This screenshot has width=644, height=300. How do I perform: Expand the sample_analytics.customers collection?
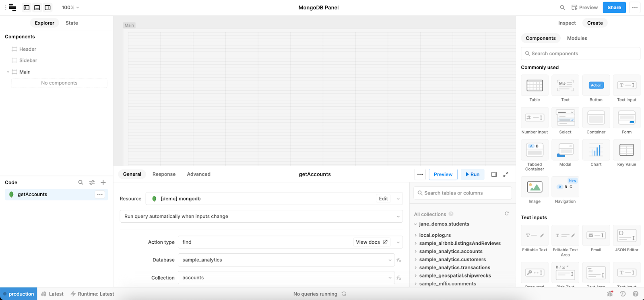pos(415,259)
